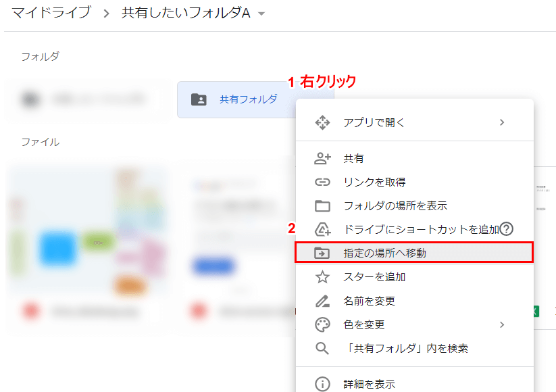556x392 pixels.
Task: Click the move-to folder arrow icon
Action: [x=322, y=253]
